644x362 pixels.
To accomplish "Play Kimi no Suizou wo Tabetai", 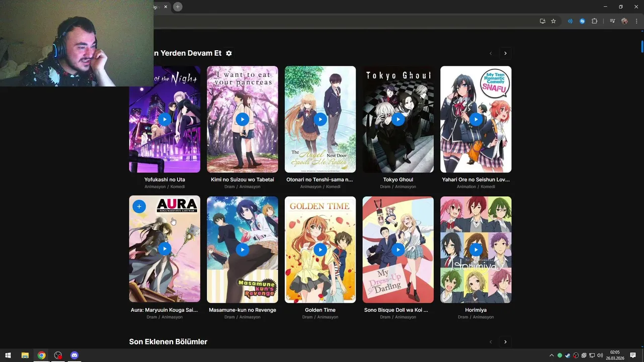I will [x=243, y=119].
